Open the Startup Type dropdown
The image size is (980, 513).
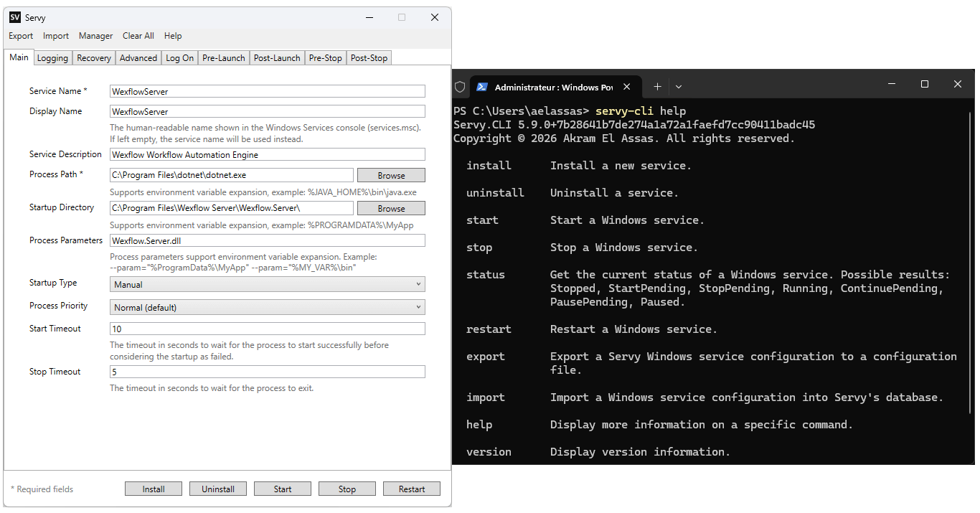coord(418,283)
